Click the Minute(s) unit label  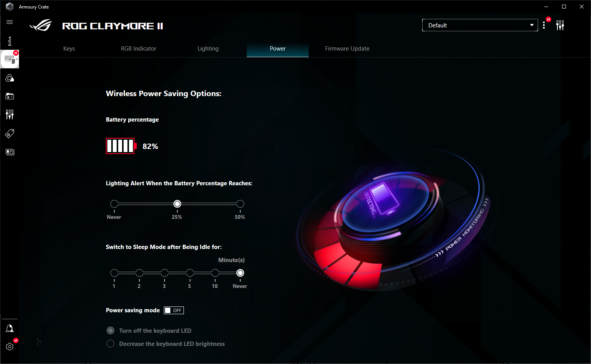coord(231,260)
